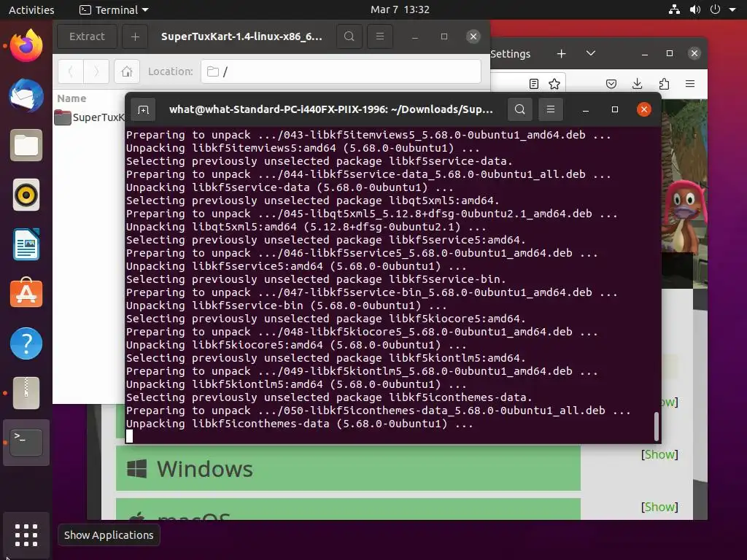Open Ubuntu Software store icon
This screenshot has height=560, width=747.
tap(26, 293)
